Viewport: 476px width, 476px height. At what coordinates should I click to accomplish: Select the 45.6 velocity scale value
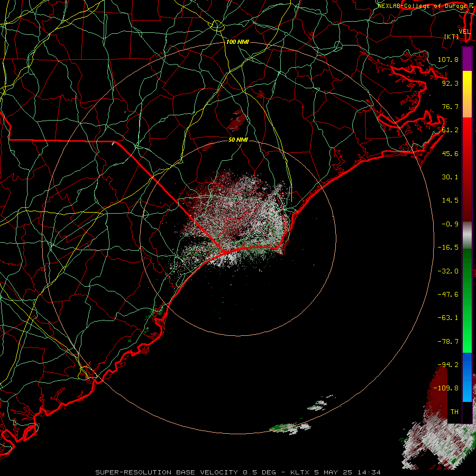pos(450,153)
